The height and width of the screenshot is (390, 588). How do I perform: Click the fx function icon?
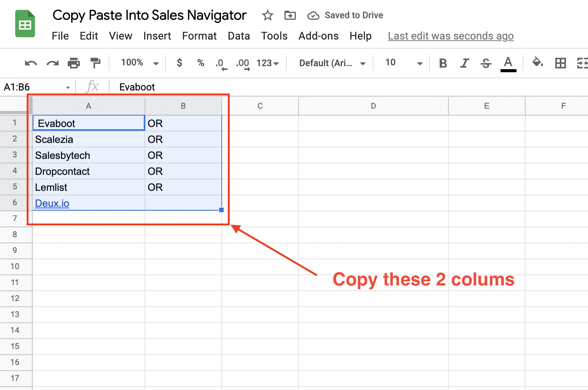click(x=92, y=87)
